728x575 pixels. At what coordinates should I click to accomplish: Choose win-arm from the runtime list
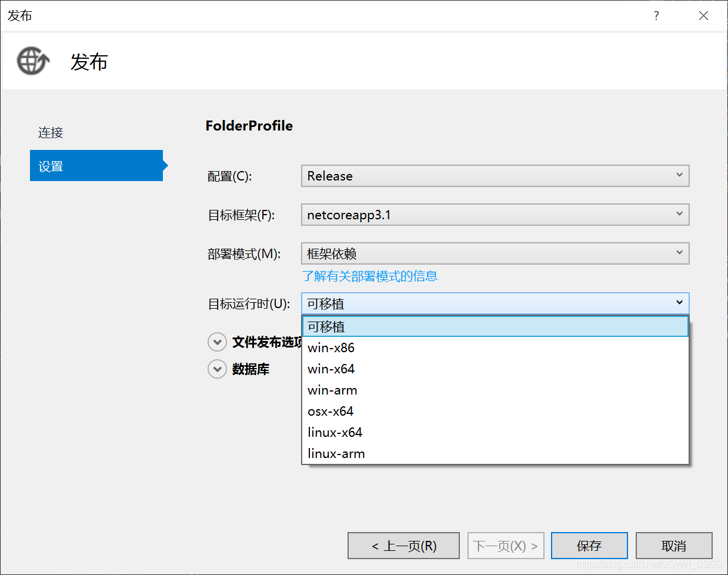495,390
